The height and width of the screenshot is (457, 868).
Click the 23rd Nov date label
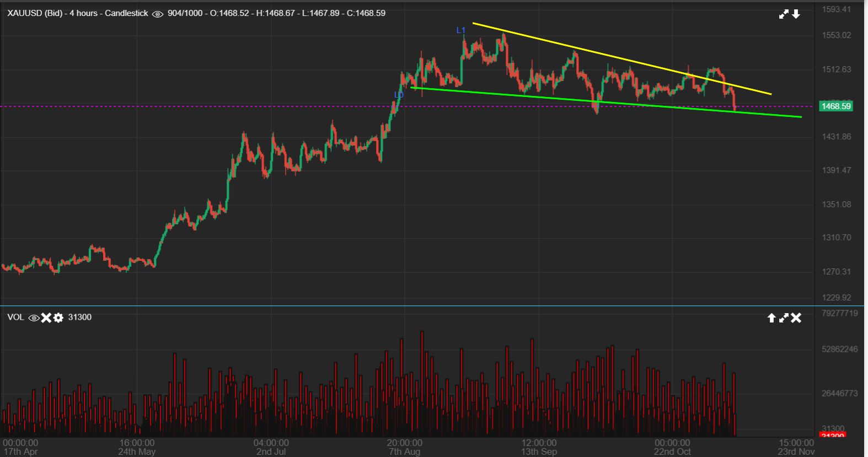[x=796, y=451]
